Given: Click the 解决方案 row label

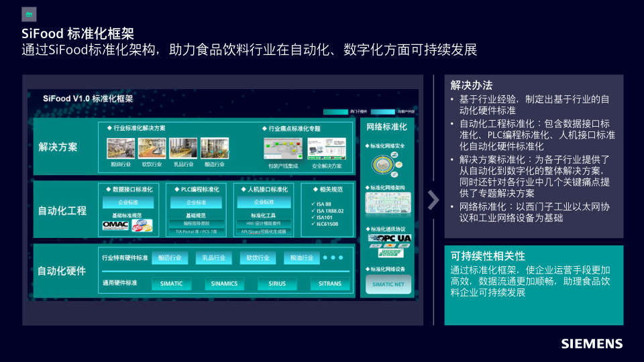Looking at the screenshot, I should 58,147.
